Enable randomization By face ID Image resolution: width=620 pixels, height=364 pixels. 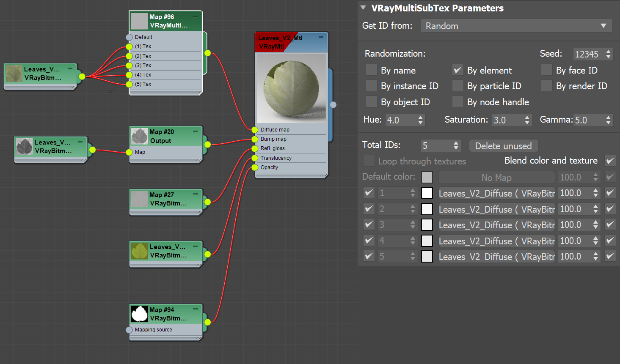tap(546, 70)
